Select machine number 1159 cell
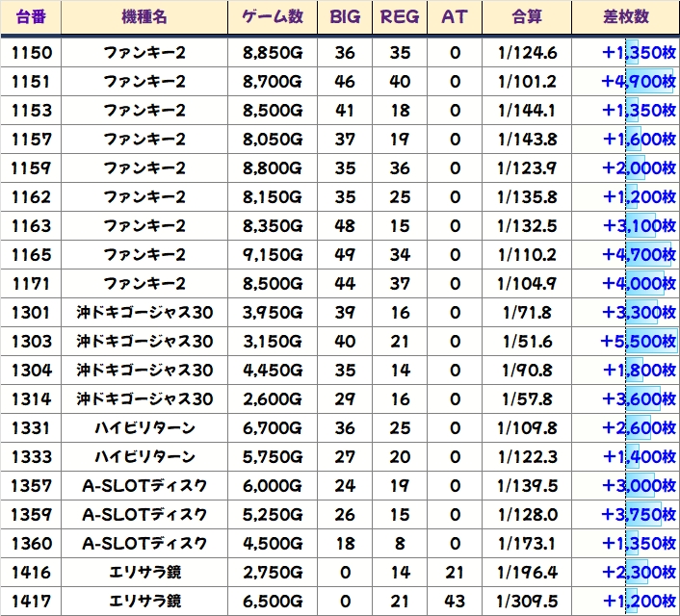The image size is (680, 616). pos(32,168)
